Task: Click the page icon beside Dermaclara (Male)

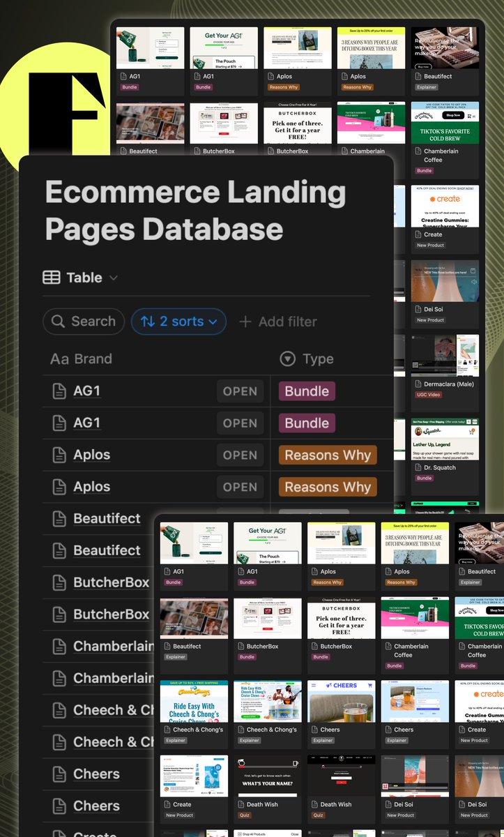Action: coord(417,384)
